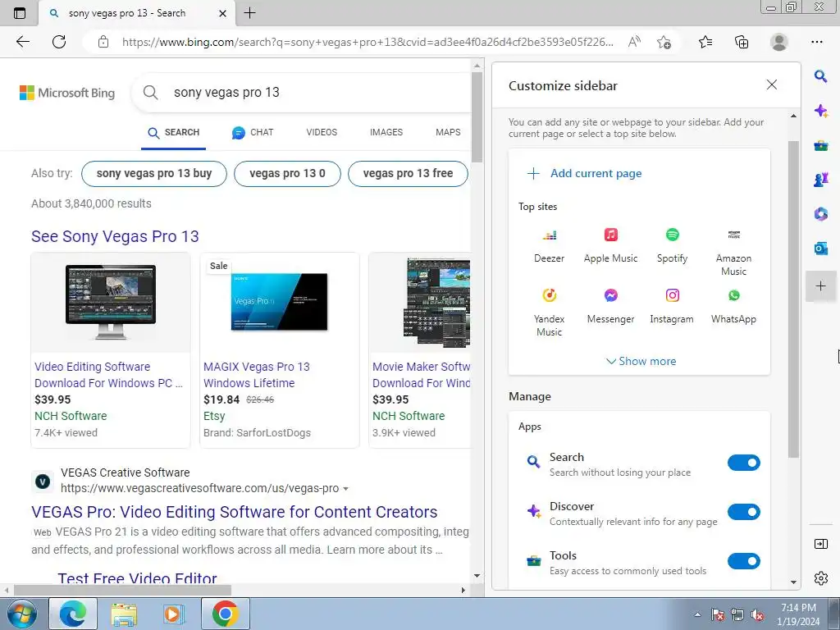This screenshot has height=630, width=840.
Task: Toggle off the Tools app switch
Action: point(743,561)
